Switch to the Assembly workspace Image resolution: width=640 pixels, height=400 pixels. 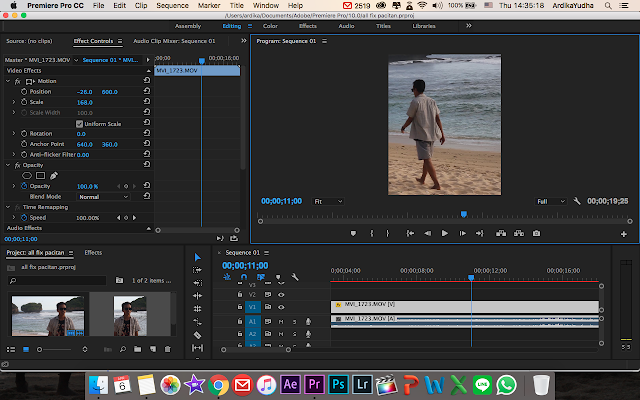188,26
